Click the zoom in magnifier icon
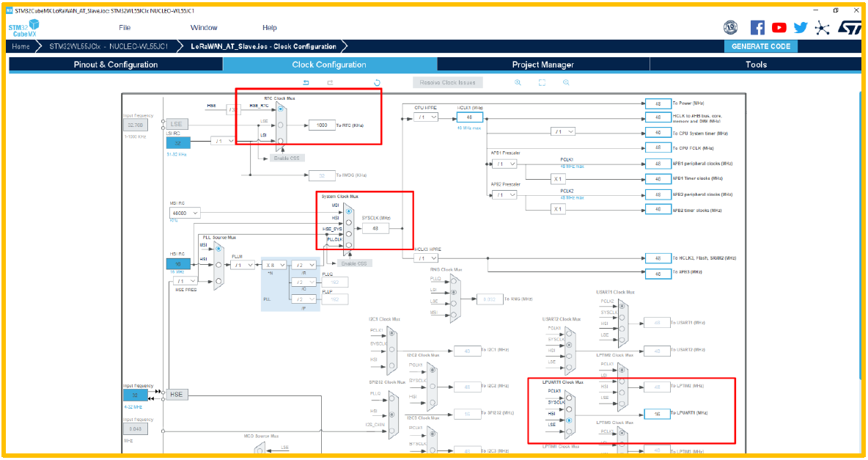This screenshot has width=868, height=460. click(x=518, y=83)
